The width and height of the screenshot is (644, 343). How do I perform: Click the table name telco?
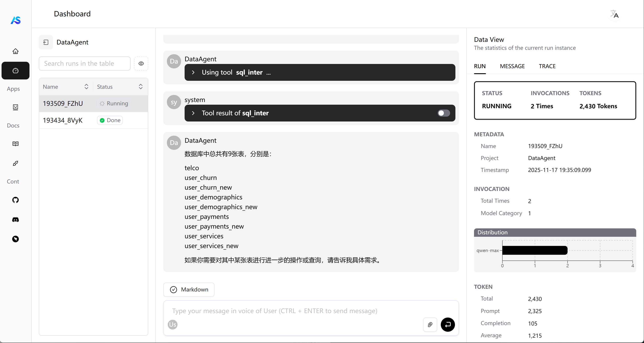click(192, 168)
